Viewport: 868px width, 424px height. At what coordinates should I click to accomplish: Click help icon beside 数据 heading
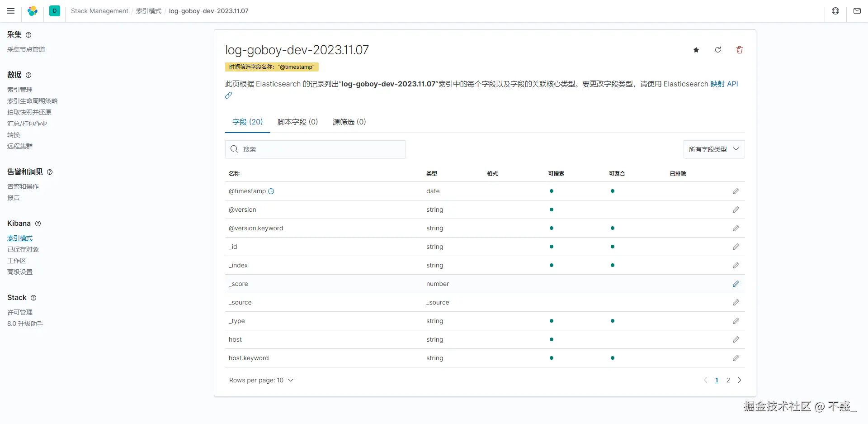tap(28, 75)
